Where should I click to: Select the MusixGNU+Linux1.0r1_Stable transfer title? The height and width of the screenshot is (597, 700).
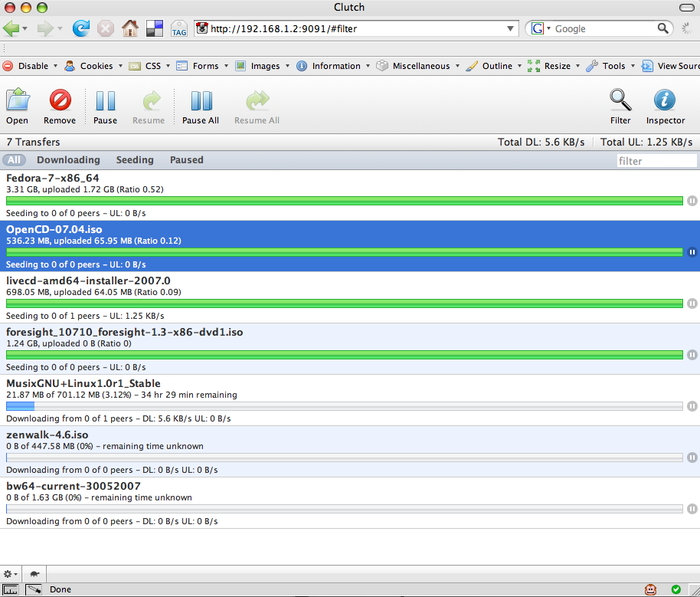point(83,383)
